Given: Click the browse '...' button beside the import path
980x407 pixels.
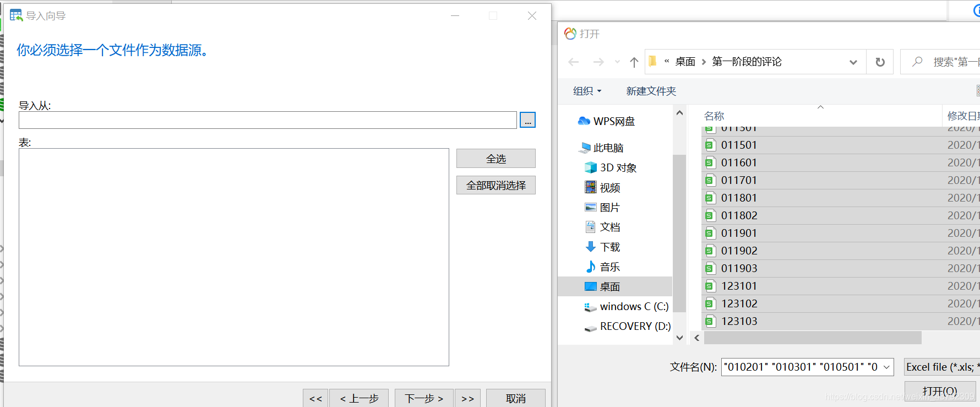Looking at the screenshot, I should pos(527,120).
